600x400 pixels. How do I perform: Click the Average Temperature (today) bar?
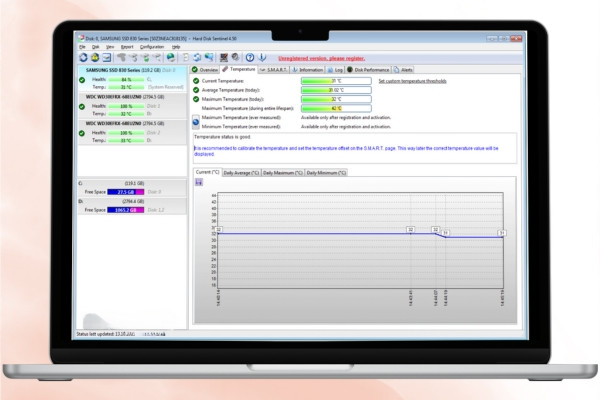point(336,90)
